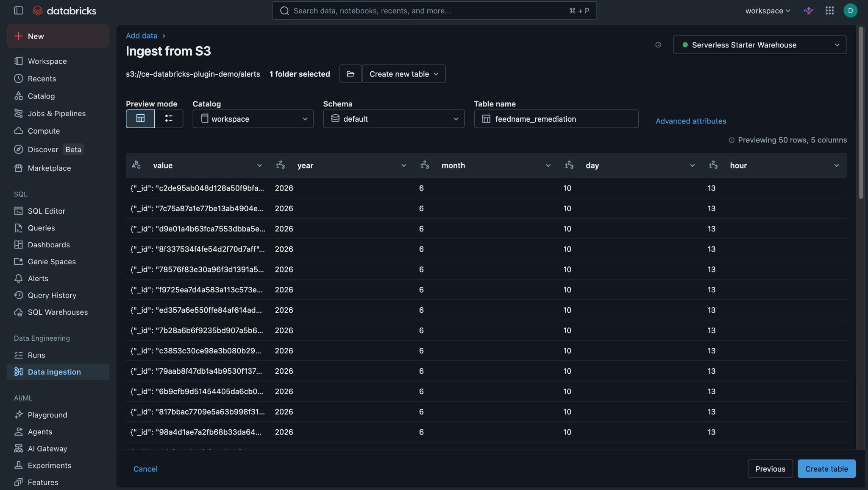Click Cancel
Viewport: 868px width, 490px height.
point(145,469)
